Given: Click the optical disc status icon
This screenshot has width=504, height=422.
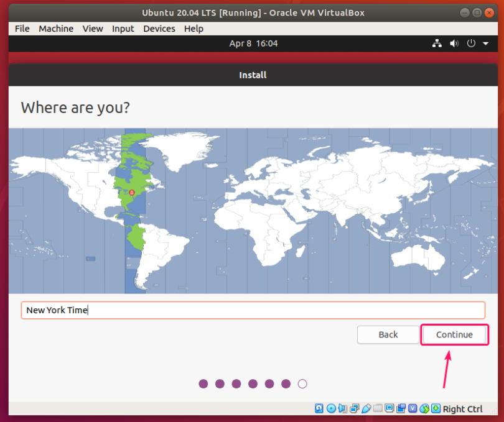Looking at the screenshot, I should 331,408.
